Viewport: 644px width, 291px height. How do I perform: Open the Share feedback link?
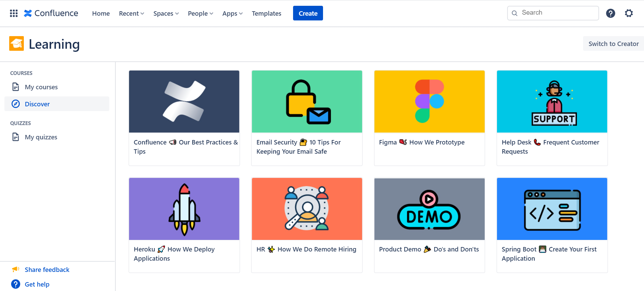(47, 270)
